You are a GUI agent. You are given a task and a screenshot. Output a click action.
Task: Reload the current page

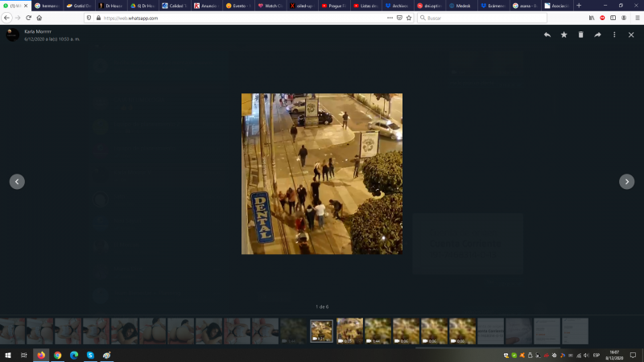(x=27, y=18)
